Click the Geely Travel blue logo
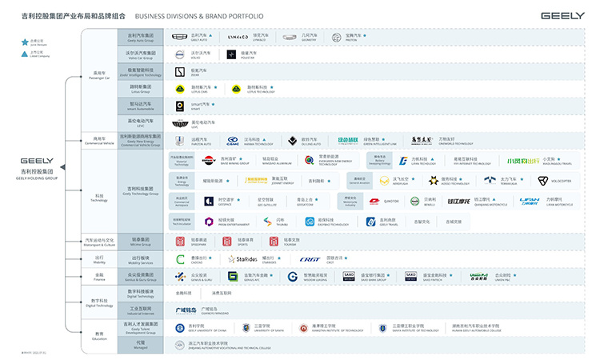 [x=370, y=222]
